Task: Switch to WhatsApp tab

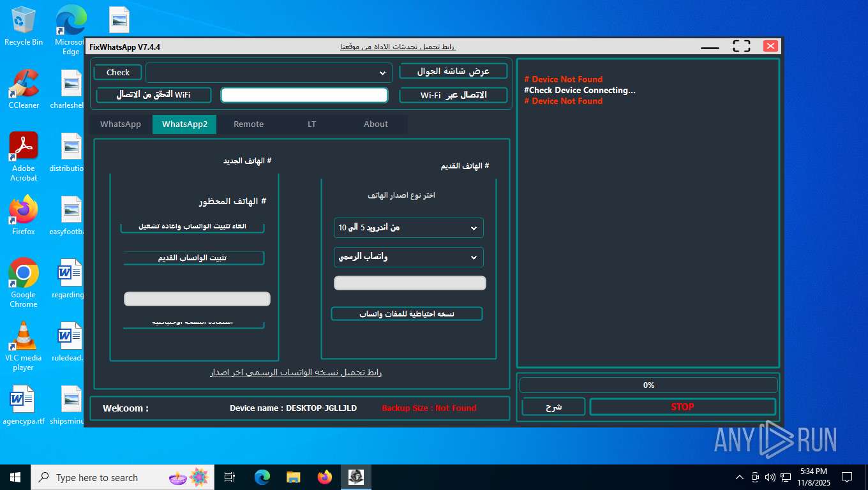Action: coord(121,124)
